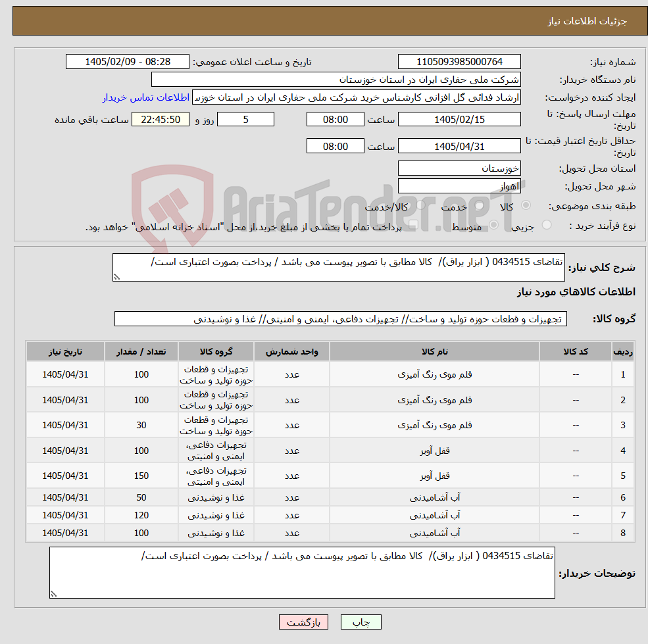
Task: Click quantity 30 in row 3
Action: click(141, 426)
